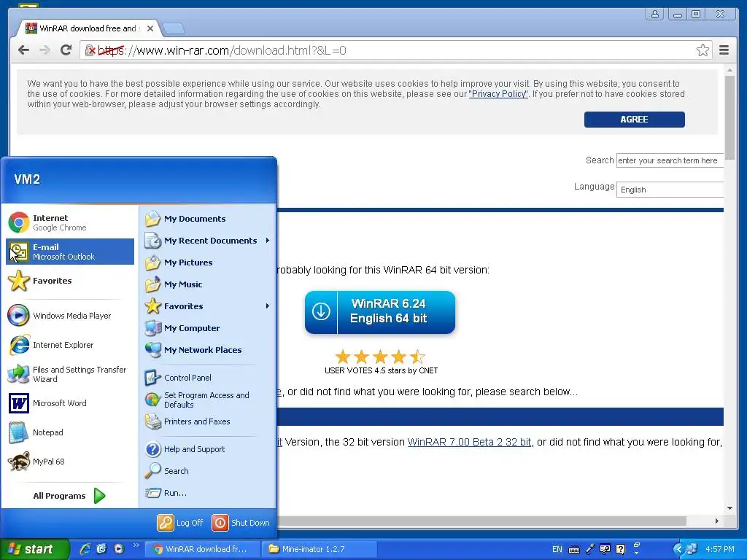
Task: Launch Microsoft Outlook E-mail entry
Action: click(x=69, y=252)
